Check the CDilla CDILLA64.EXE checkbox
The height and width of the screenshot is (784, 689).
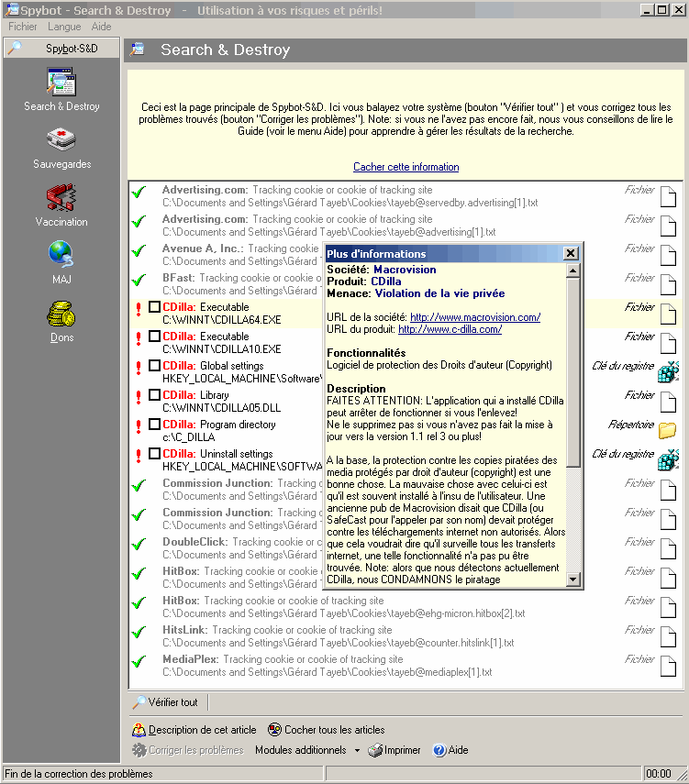click(155, 306)
